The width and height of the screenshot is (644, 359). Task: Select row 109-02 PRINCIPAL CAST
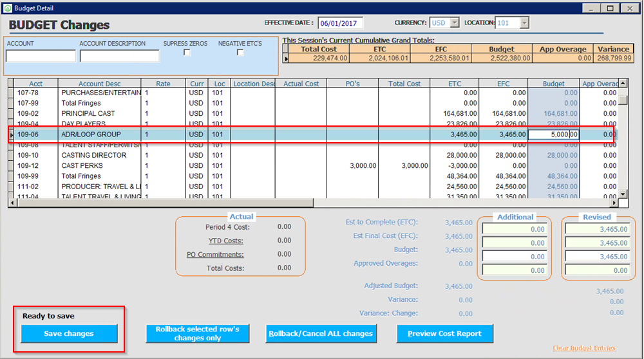pyautogui.click(x=314, y=114)
